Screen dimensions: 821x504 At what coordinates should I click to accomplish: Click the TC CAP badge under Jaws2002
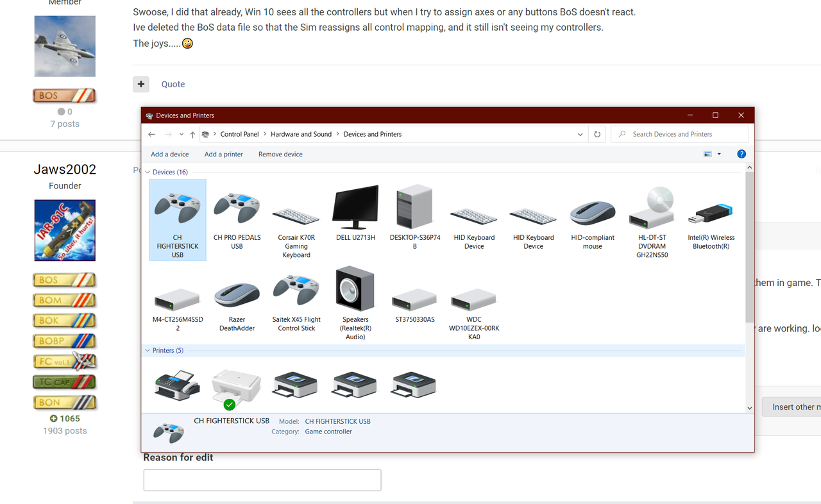64,382
